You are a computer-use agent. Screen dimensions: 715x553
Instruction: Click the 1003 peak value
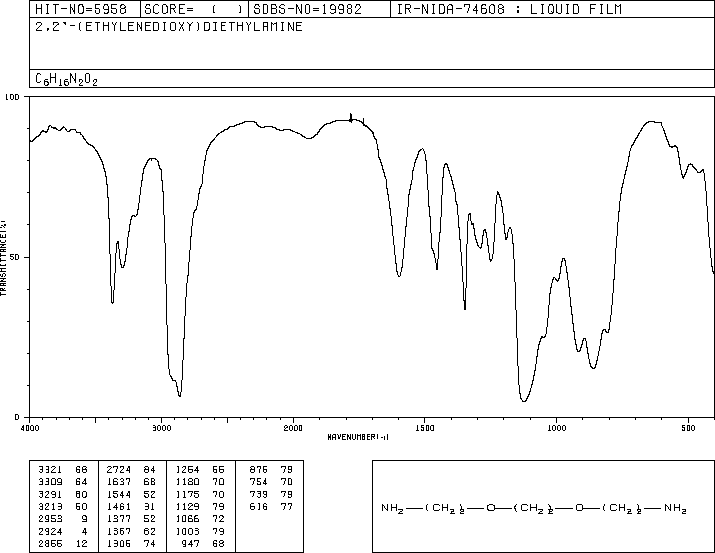pyautogui.click(x=187, y=531)
